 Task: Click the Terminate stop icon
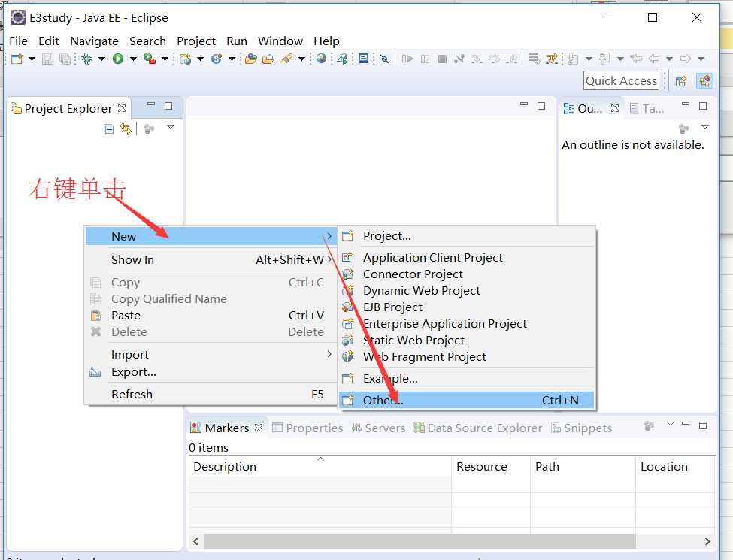click(x=442, y=59)
